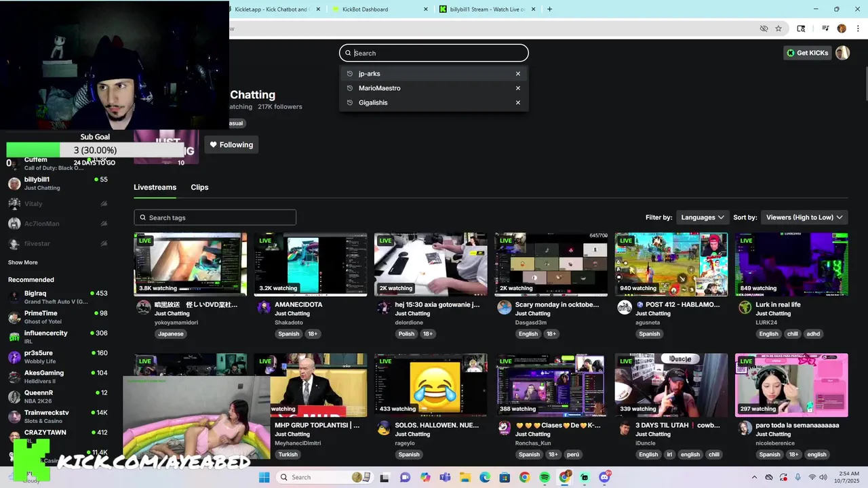
Task: Select recent search Gigalishis
Action: [434, 103]
